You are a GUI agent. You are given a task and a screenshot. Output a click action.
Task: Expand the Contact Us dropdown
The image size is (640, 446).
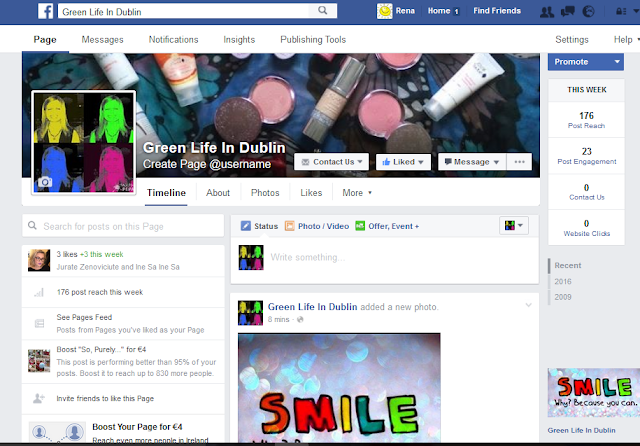[x=360, y=162]
